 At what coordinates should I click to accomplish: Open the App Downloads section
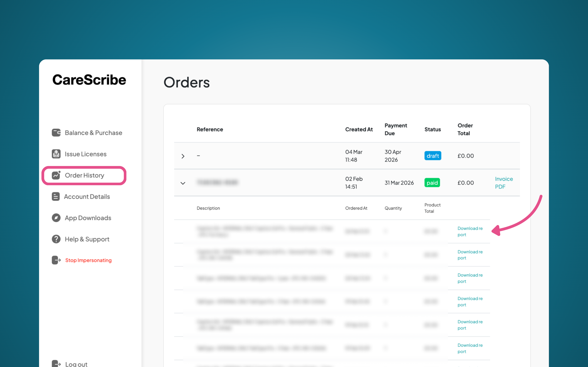pos(88,218)
